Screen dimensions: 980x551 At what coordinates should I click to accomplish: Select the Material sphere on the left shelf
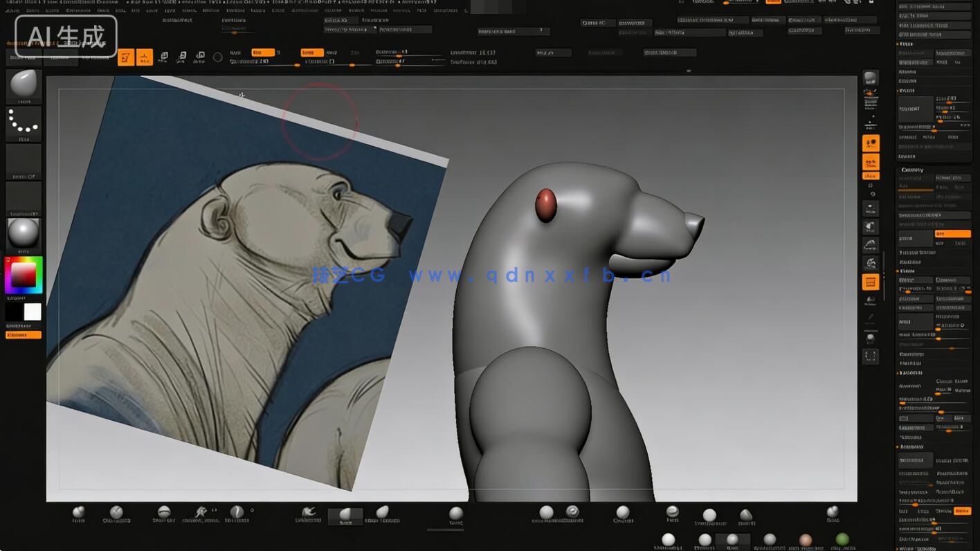click(x=24, y=233)
